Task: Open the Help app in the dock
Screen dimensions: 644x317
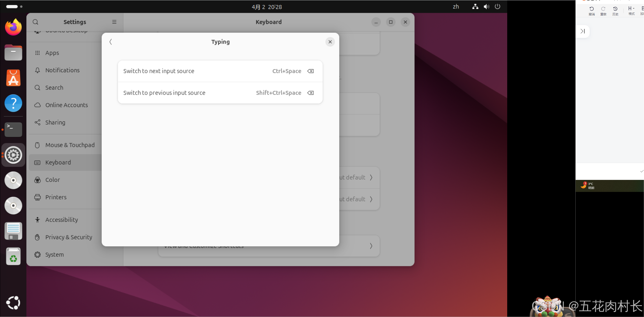Action: point(13,103)
